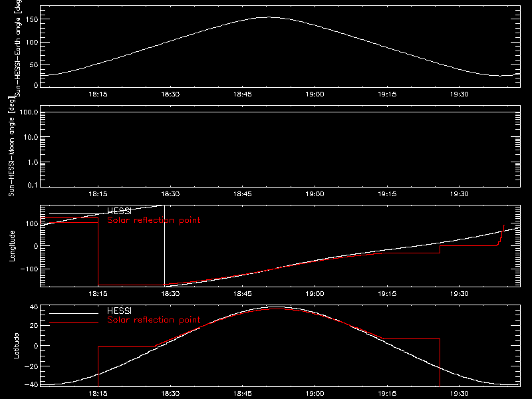Click the Sun-HESSI-Earth angle axis label

pyautogui.click(x=18, y=49)
